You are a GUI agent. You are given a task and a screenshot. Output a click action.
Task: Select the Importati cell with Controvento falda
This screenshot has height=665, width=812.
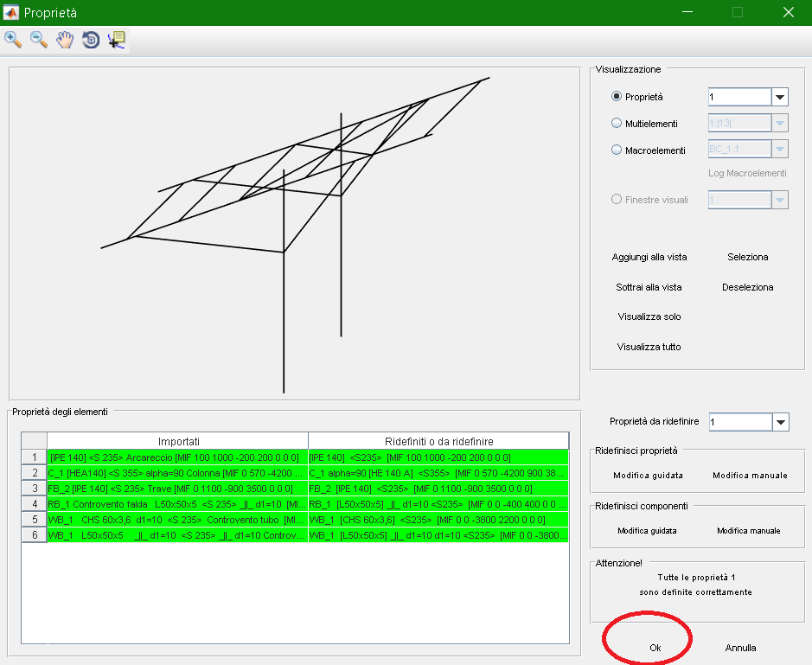point(177,504)
